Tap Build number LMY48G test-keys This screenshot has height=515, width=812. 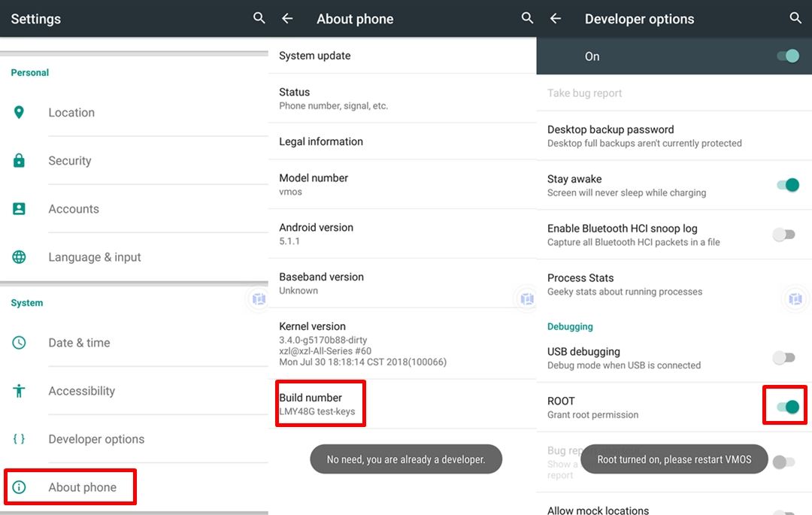(x=402, y=404)
